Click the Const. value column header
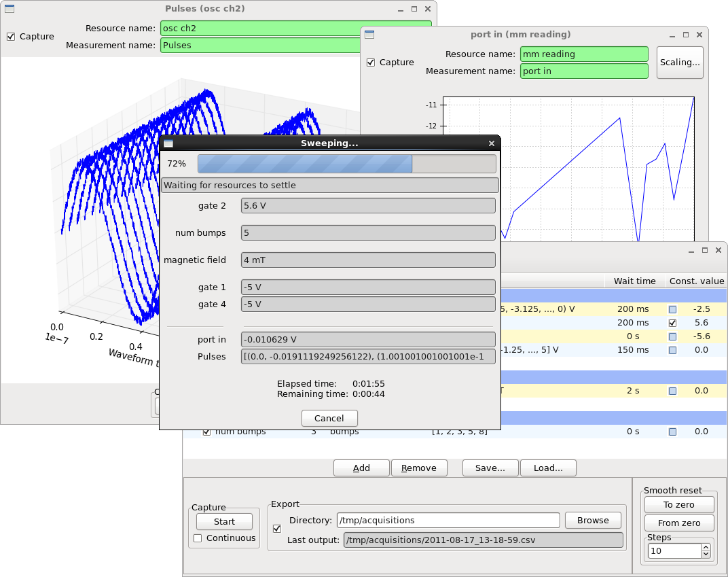Image resolution: width=728 pixels, height=577 pixels. tap(696, 281)
